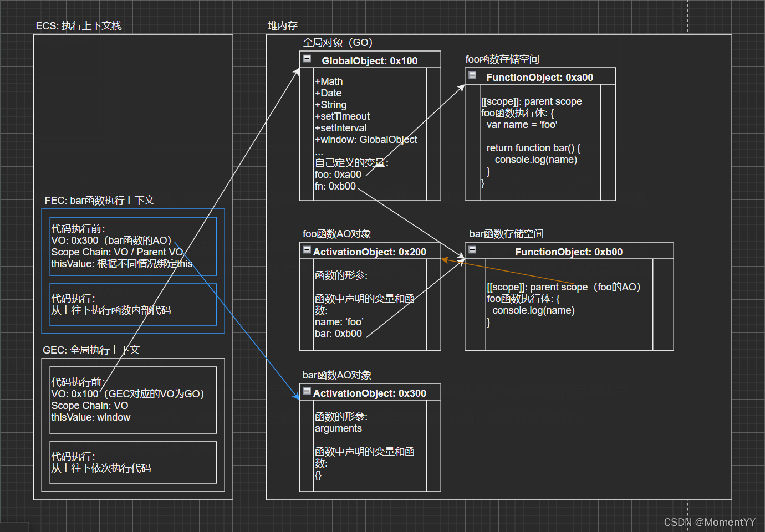Viewport: 765px width, 532px height.
Task: Click 'Scope Chain: VO' line in GEC
Action: pyautogui.click(x=90, y=406)
